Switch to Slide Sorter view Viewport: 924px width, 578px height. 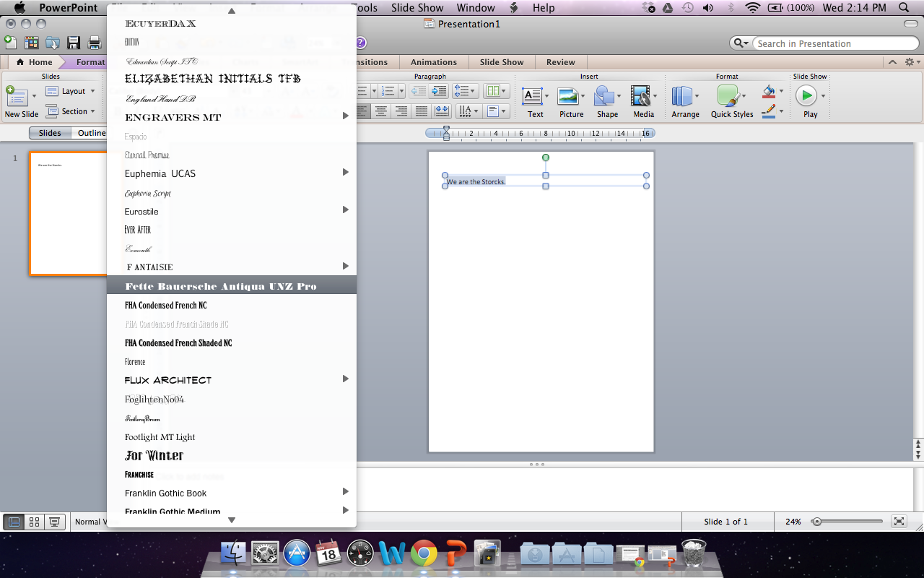(34, 522)
